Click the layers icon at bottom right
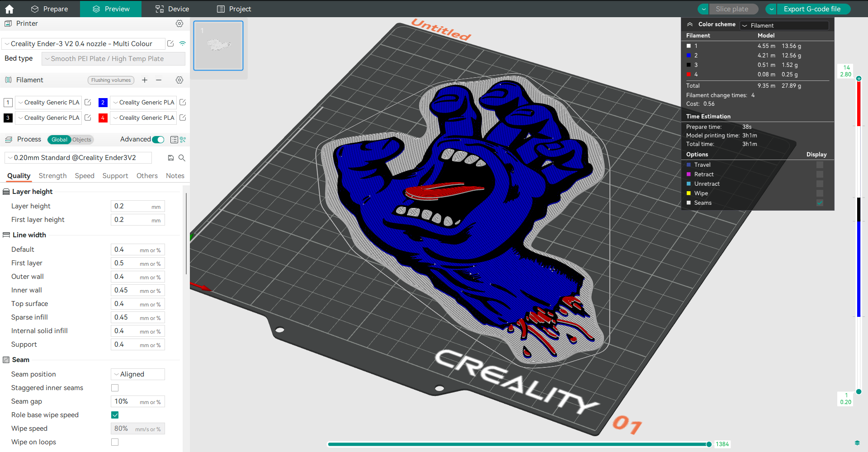Viewport: 868px width, 452px height. [x=857, y=443]
